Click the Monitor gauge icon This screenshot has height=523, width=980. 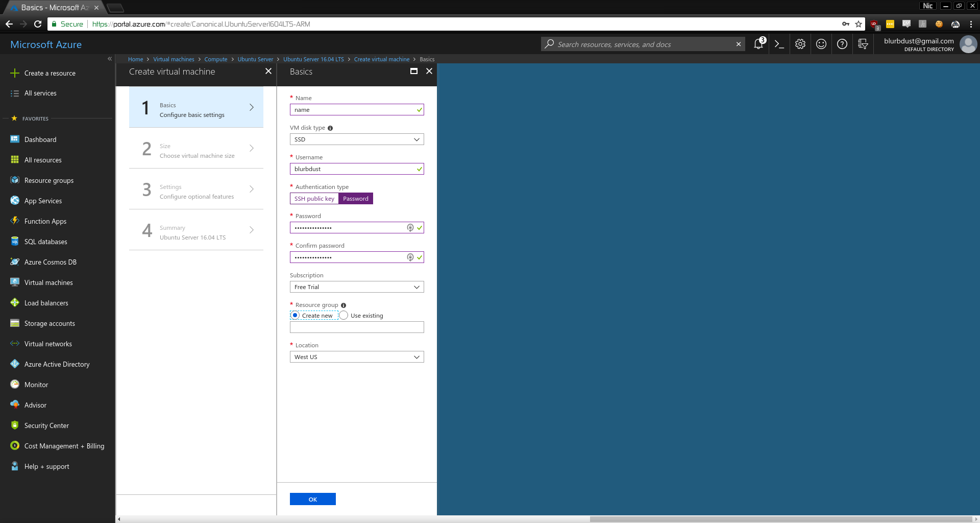pyautogui.click(x=15, y=385)
